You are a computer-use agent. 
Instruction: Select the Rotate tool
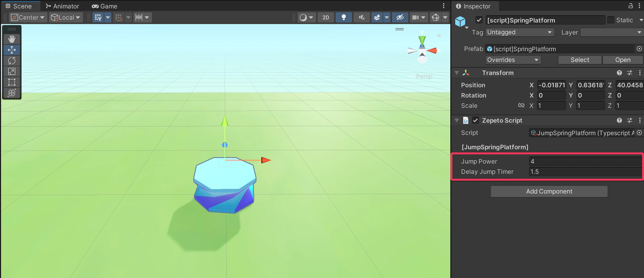point(12,61)
